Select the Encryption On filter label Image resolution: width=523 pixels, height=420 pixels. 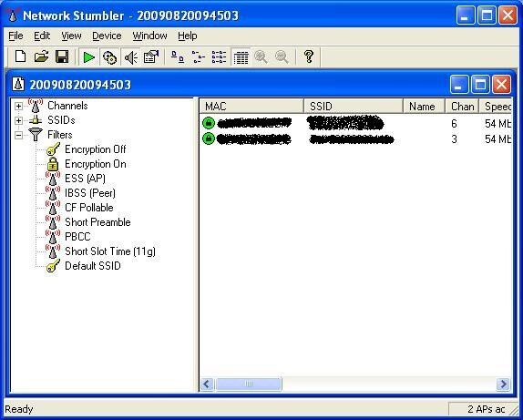pos(96,164)
